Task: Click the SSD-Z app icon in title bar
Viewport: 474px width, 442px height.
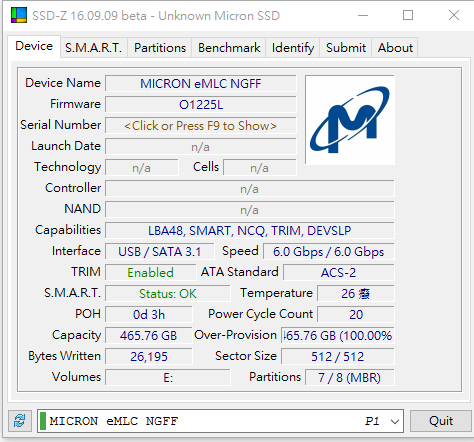Action: [x=19, y=15]
